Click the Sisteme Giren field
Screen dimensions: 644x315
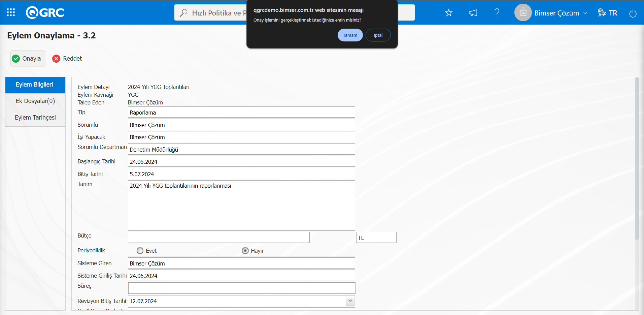point(241,263)
